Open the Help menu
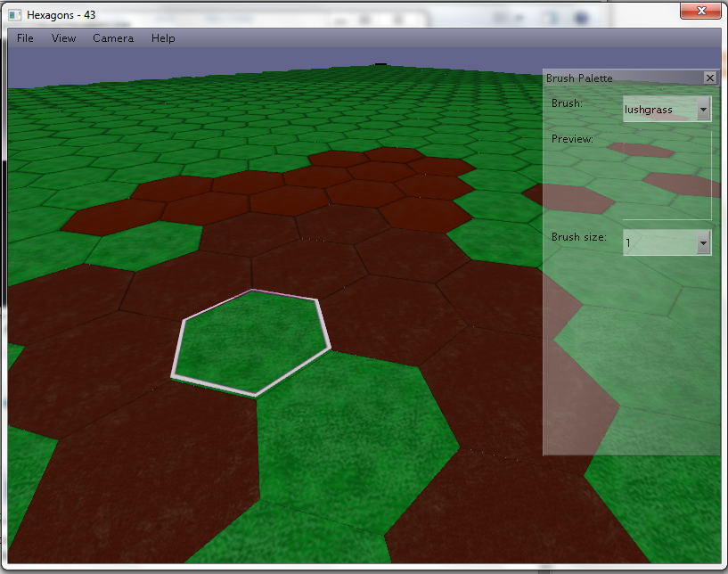This screenshot has width=728, height=574. tap(163, 38)
